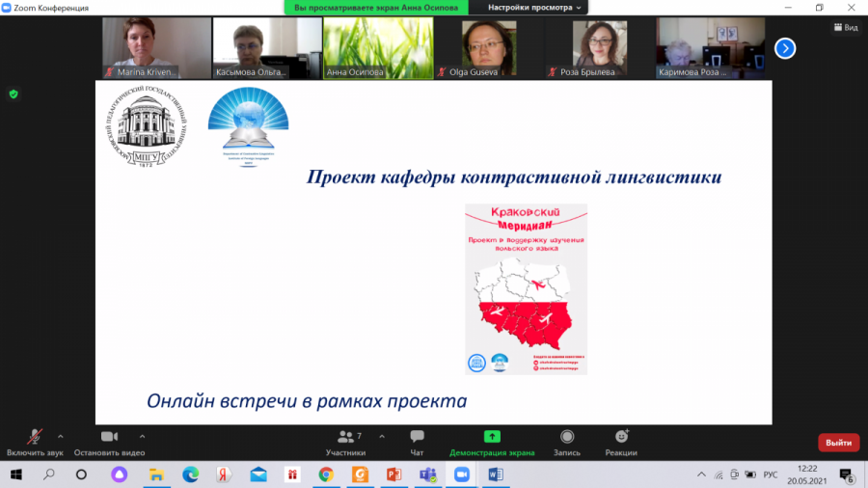This screenshot has width=868, height=488.
Task: Click the green encryption shield icon
Action: tap(14, 94)
